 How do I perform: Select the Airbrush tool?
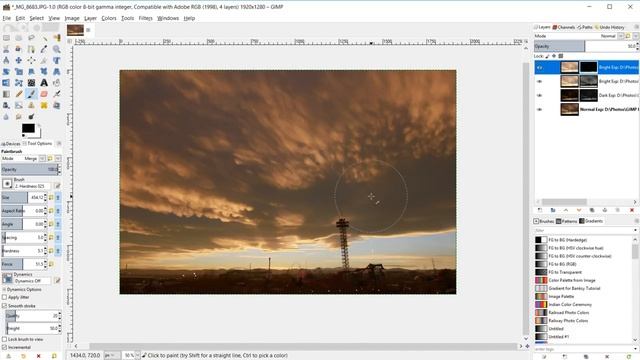tap(57, 94)
